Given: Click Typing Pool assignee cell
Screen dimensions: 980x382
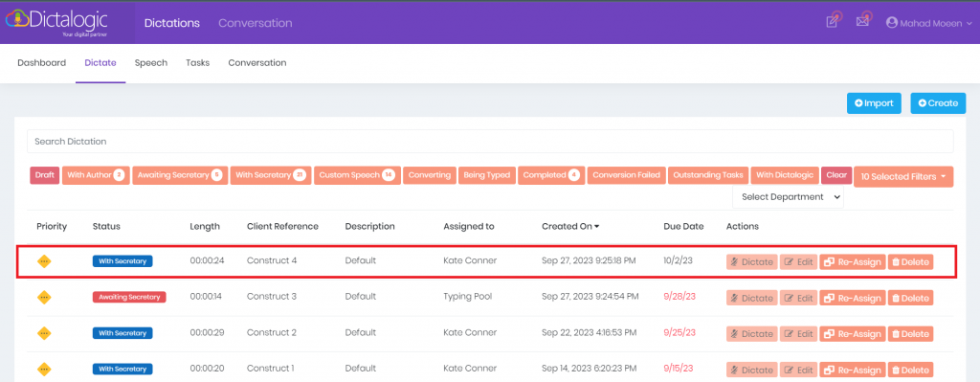Looking at the screenshot, I should tap(467, 297).
